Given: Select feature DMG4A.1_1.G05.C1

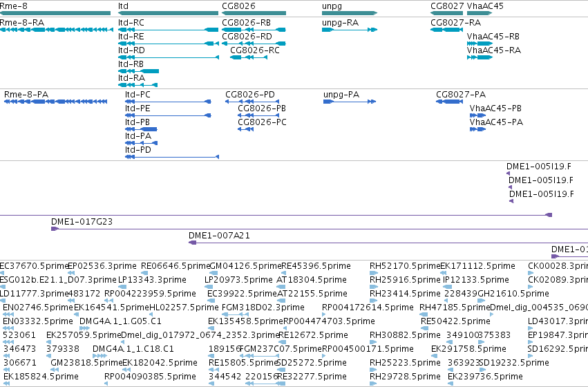Looking at the screenshot, I should coord(85,328).
